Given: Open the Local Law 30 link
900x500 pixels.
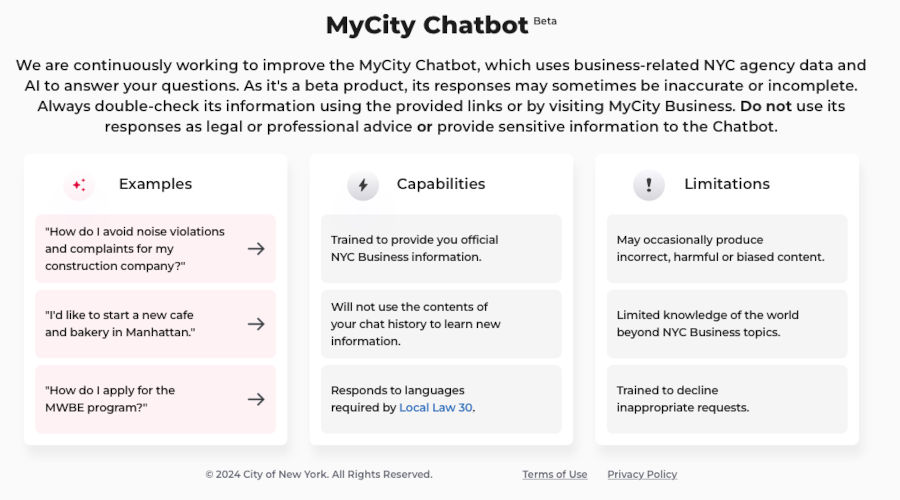Looking at the screenshot, I should 436,408.
